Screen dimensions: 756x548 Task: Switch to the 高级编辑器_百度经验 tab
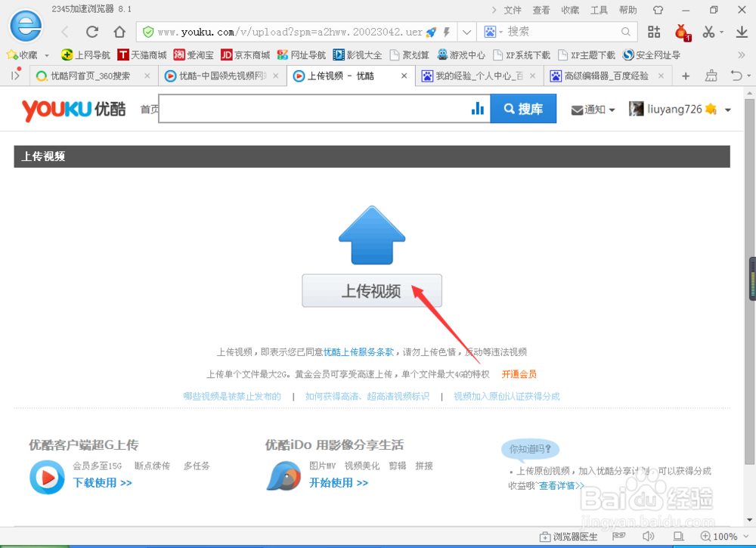pos(608,76)
